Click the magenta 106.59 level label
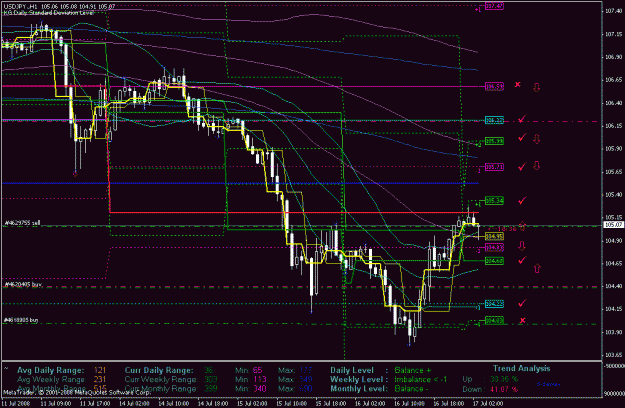 (494, 86)
